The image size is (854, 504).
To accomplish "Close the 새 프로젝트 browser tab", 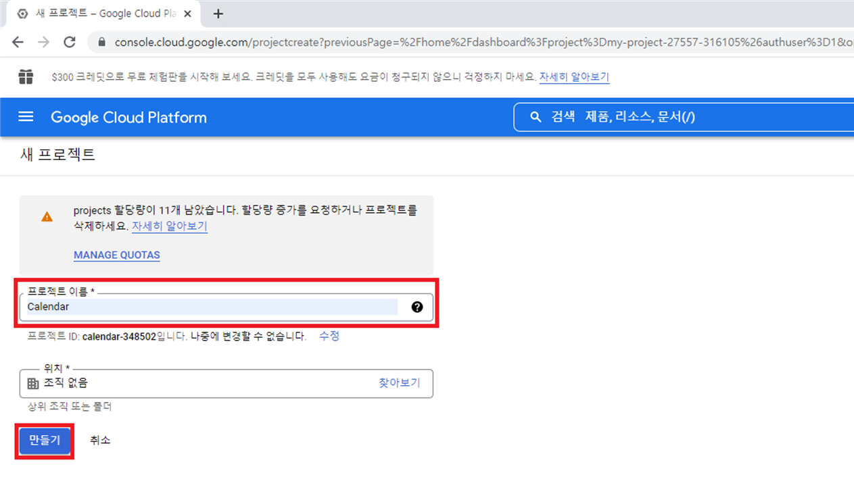I will (x=187, y=14).
